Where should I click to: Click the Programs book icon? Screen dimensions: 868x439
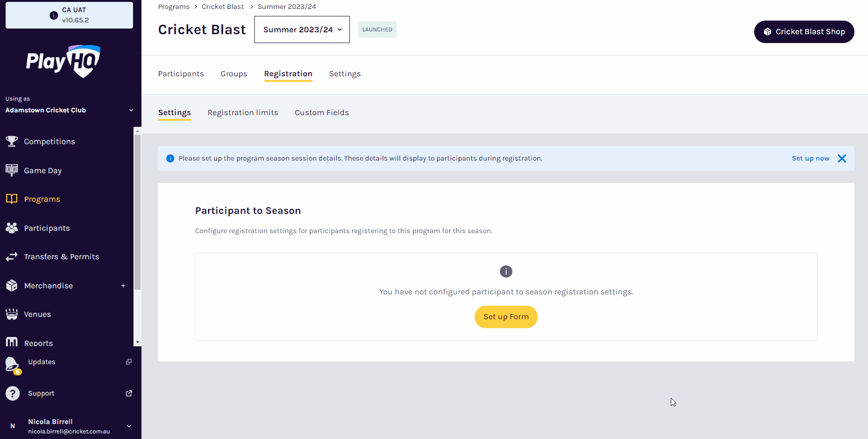pos(12,199)
